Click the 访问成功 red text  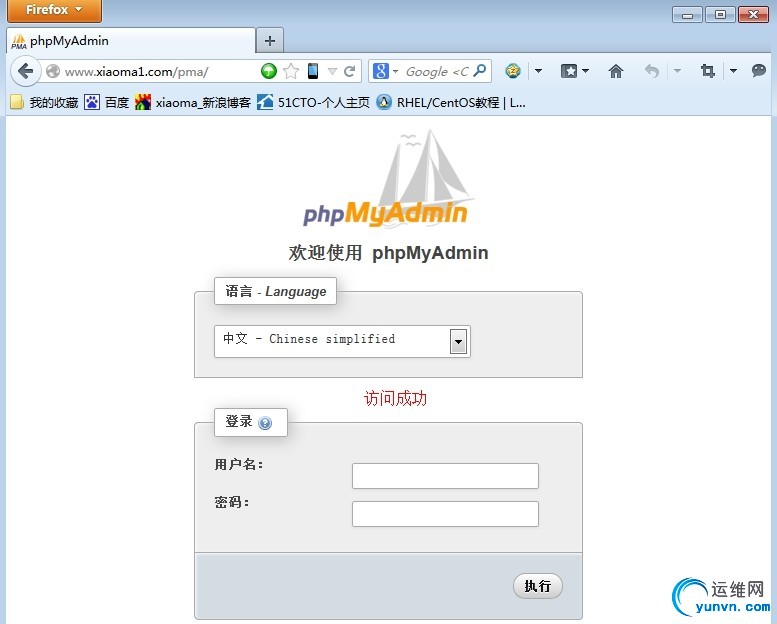[395, 398]
